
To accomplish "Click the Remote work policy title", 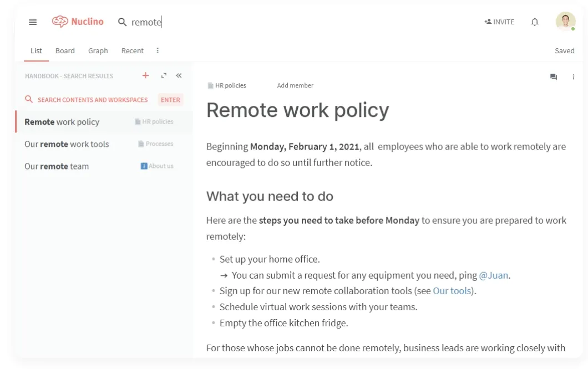I will pyautogui.click(x=297, y=110).
